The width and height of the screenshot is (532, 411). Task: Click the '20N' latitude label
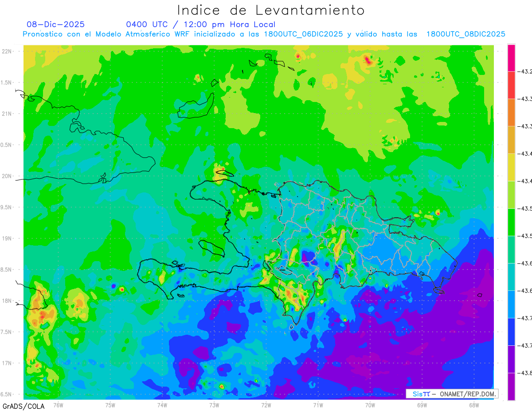tap(8, 176)
